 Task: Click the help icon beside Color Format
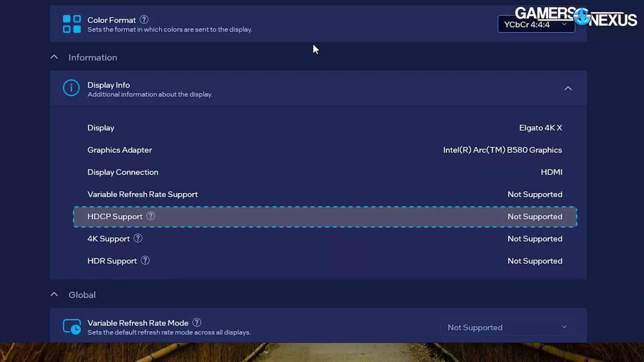[x=144, y=19]
